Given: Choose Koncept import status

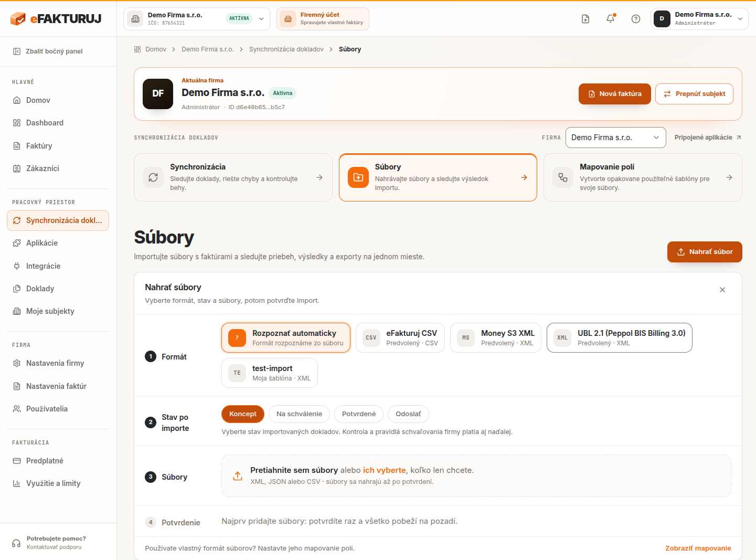Looking at the screenshot, I should click(243, 414).
